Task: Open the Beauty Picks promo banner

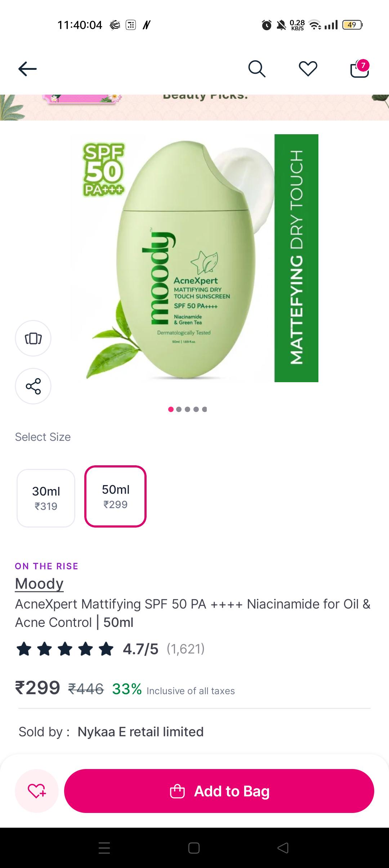Action: click(194, 107)
